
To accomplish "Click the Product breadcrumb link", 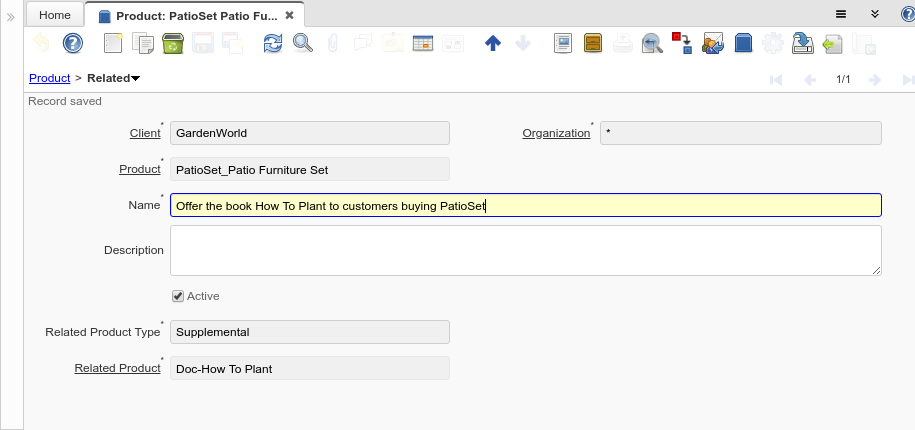I will point(49,78).
